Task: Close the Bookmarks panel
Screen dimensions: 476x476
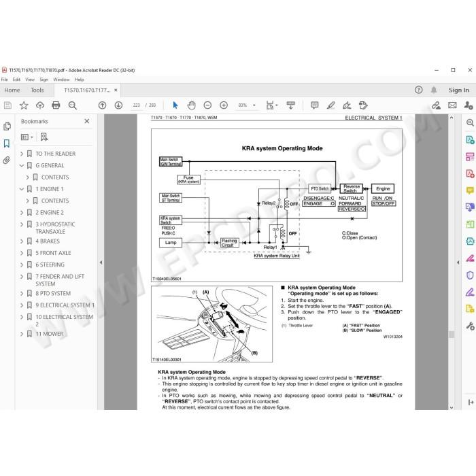Action: (87, 121)
